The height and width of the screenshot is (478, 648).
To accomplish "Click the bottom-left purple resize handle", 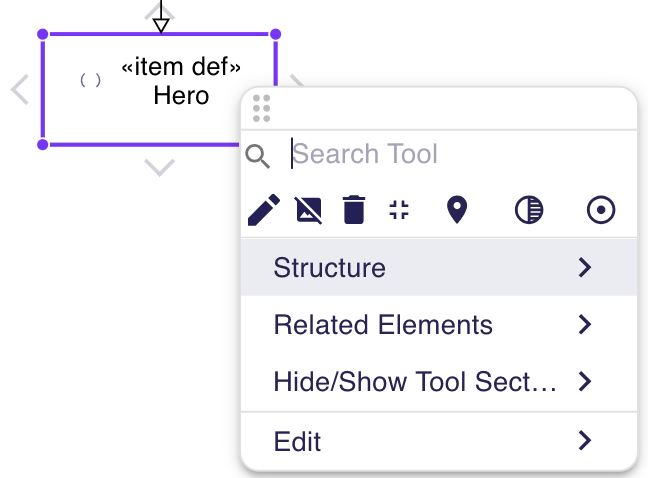I will point(43,145).
